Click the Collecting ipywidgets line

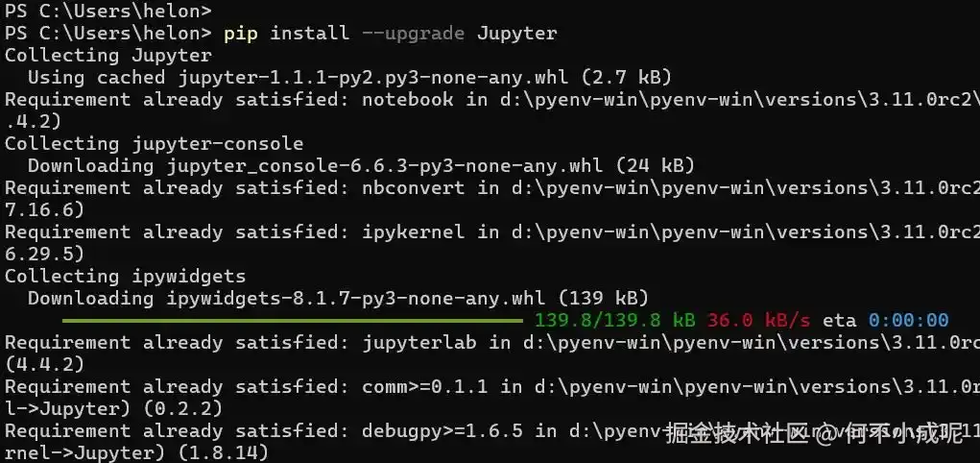tap(126, 276)
